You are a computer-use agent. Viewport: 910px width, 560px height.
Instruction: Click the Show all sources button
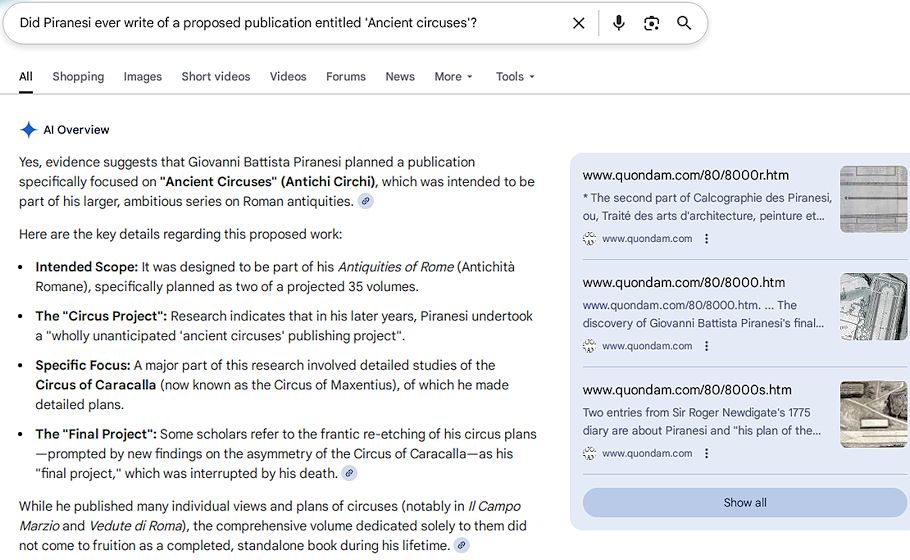pos(745,502)
